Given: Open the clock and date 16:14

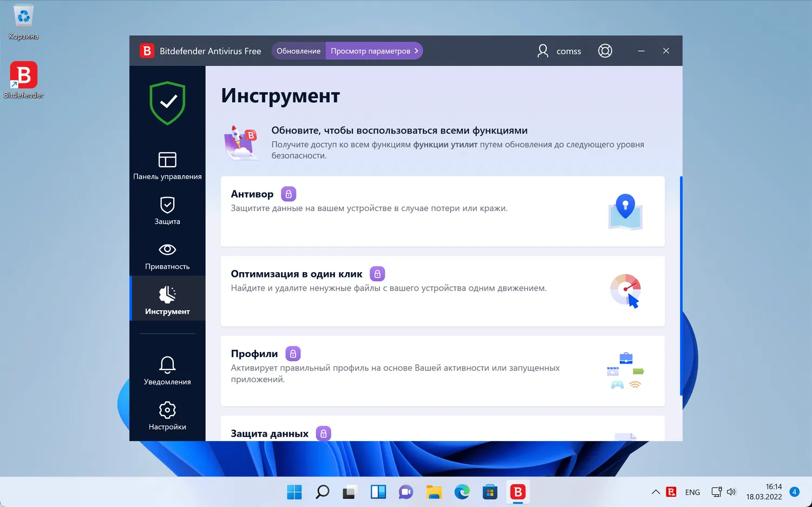Looking at the screenshot, I should [x=764, y=492].
